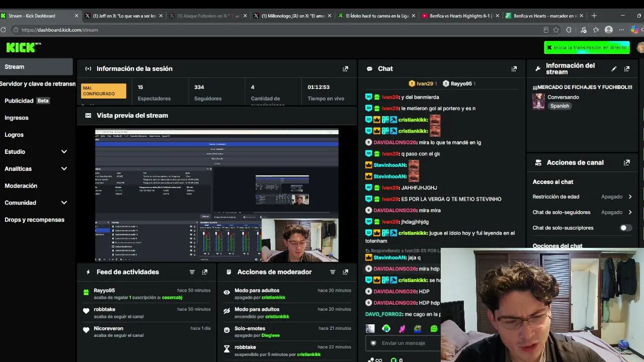This screenshot has height=362, width=644.
Task: Click eye icon for Modo para adultos apagado
Action: click(226, 292)
